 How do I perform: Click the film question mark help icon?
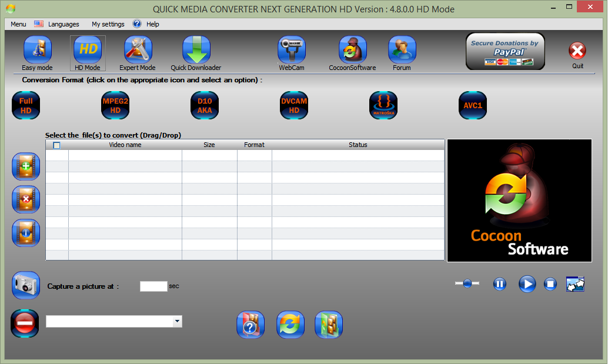pos(250,325)
